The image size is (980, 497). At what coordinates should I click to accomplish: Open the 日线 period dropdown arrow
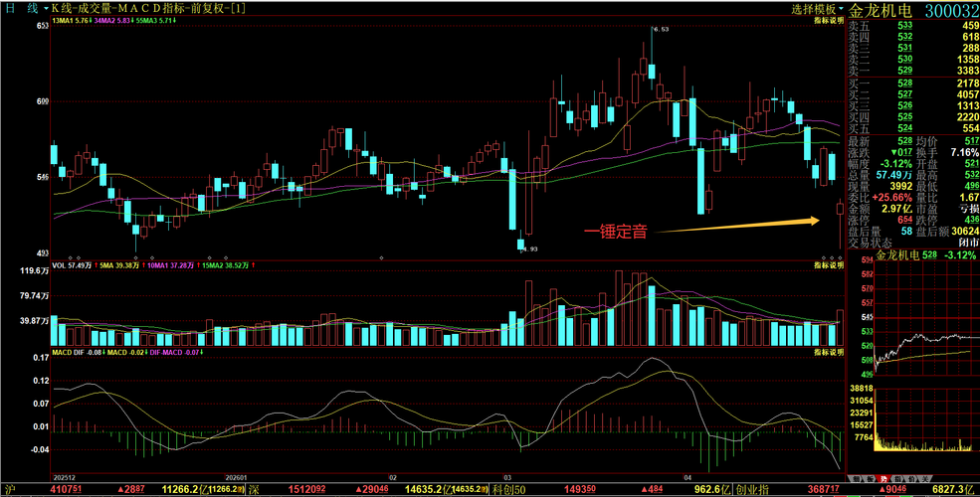[46, 8]
